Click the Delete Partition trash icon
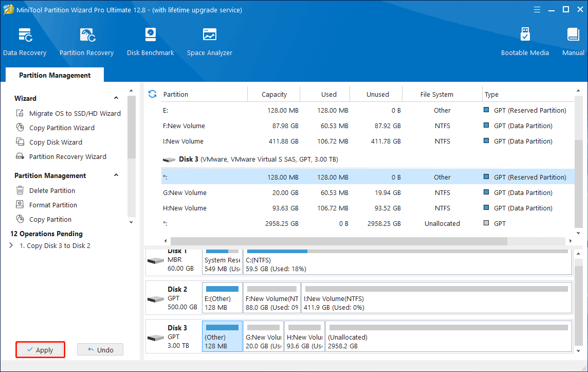The image size is (588, 372). point(20,190)
